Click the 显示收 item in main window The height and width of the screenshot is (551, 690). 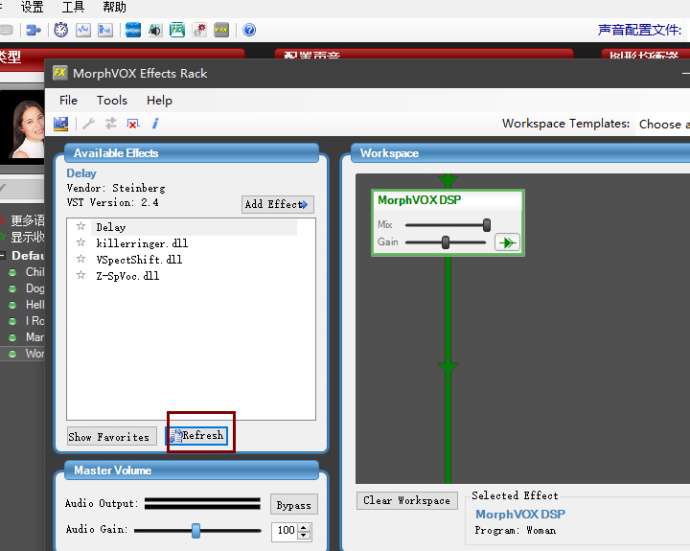[x=27, y=237]
